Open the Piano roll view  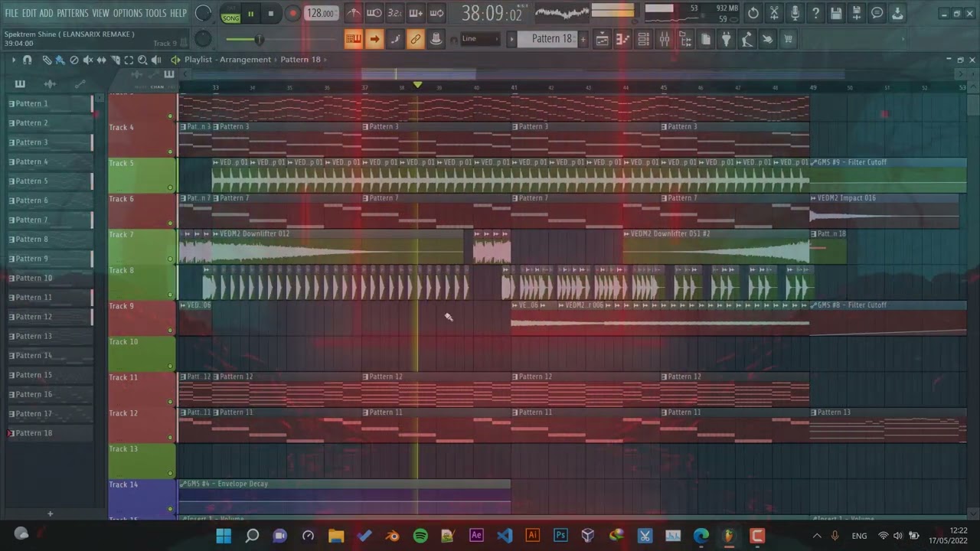click(623, 39)
